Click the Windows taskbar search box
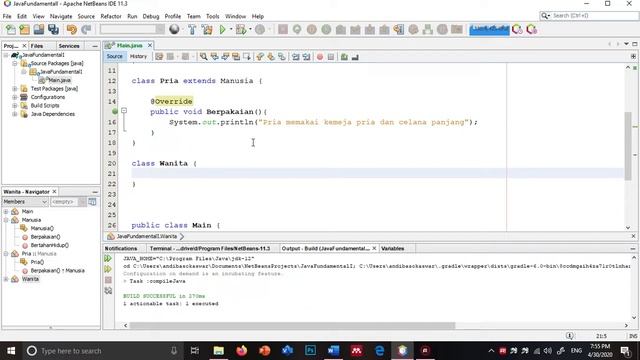 tap(102, 351)
